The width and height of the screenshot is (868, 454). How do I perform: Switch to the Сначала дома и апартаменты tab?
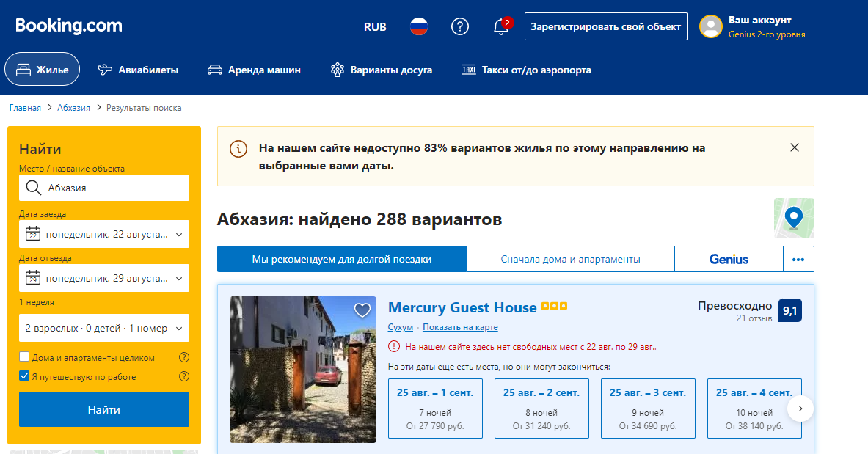(x=570, y=258)
